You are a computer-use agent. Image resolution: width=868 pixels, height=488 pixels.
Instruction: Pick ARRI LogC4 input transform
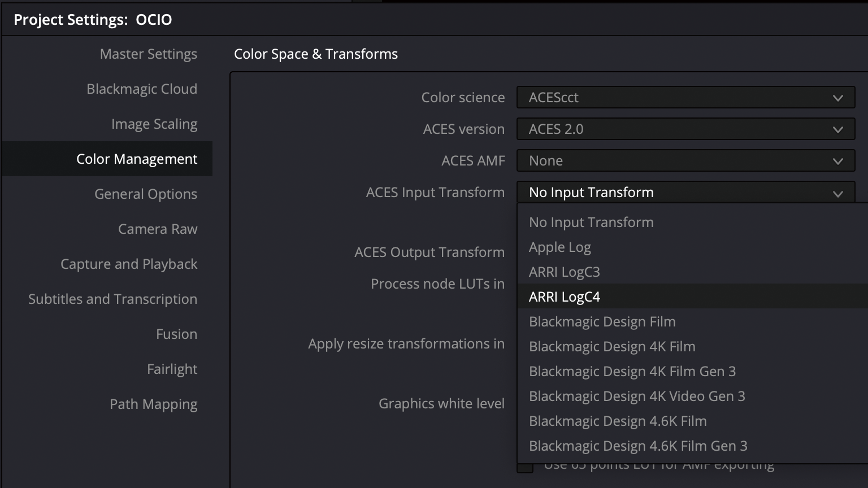692,297
